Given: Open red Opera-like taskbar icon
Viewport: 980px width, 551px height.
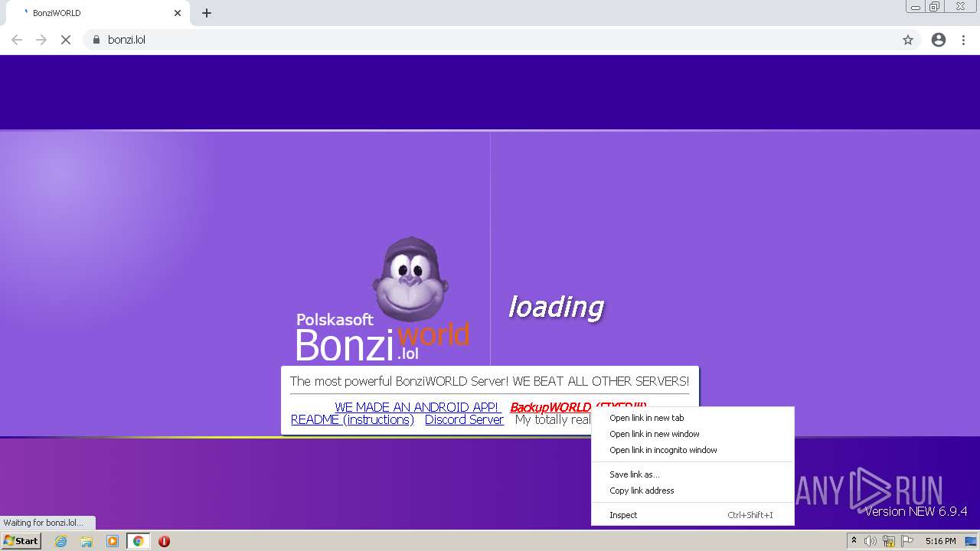Looking at the screenshot, I should tap(164, 541).
